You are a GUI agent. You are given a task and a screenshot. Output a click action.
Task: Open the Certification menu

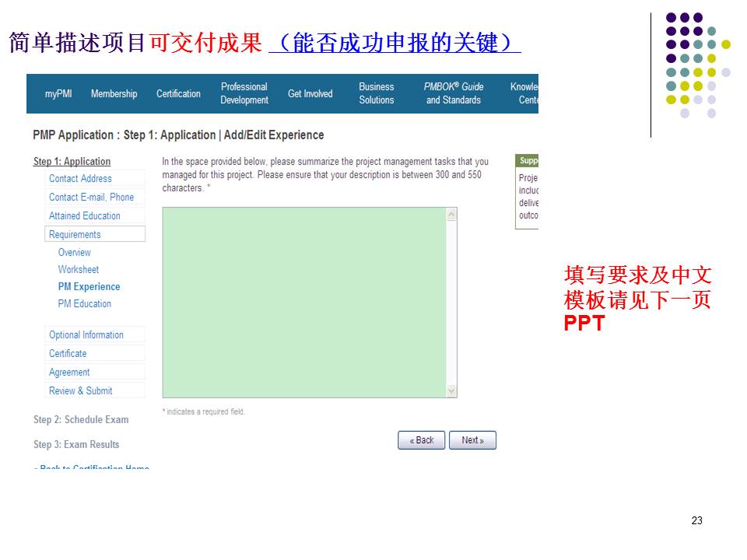tap(179, 94)
